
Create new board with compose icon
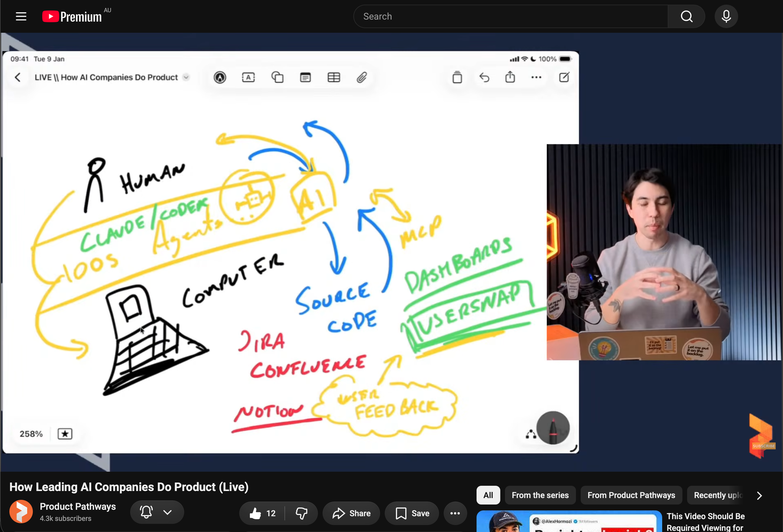click(x=564, y=77)
